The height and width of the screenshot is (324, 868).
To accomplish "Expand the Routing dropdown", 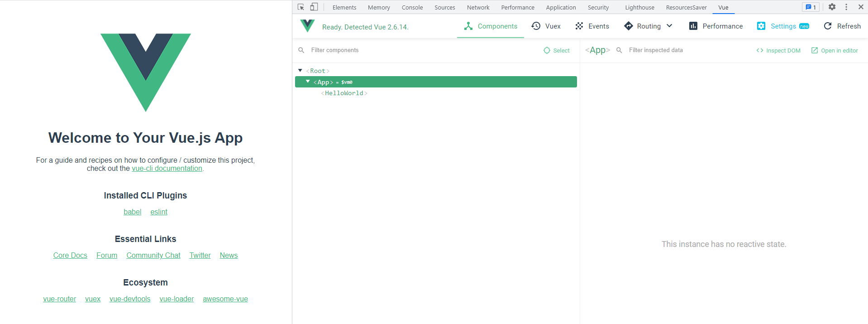I will [669, 26].
